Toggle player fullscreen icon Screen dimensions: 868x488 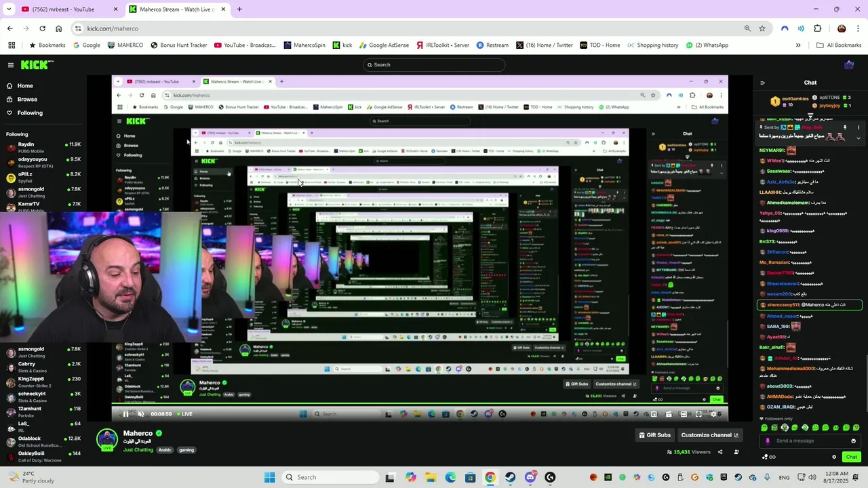coord(698,414)
